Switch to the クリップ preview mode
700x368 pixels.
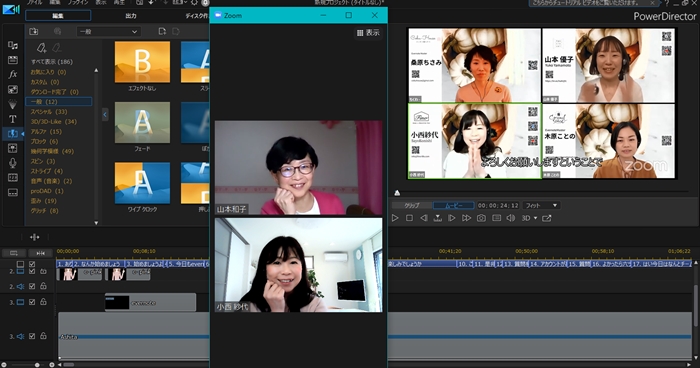(412, 205)
